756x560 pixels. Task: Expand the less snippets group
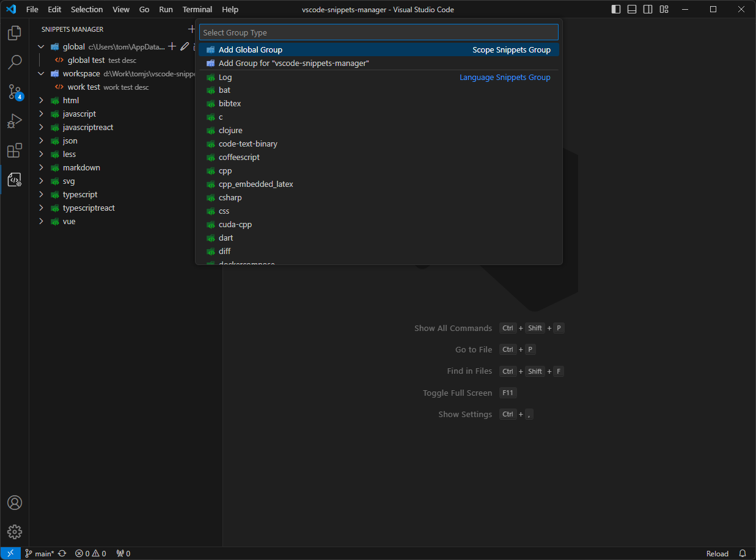point(42,154)
